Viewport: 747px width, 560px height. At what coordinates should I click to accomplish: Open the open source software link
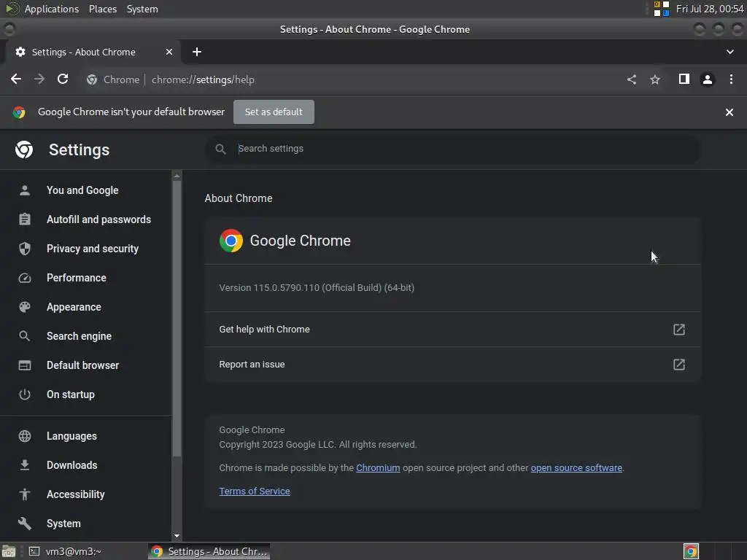coord(576,468)
